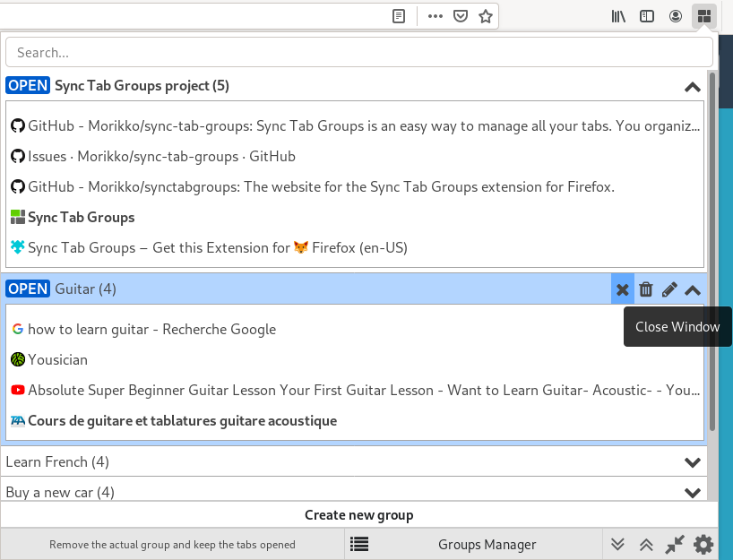Expand the Learn French group
Viewport: 733px width, 560px height.
coord(693,462)
